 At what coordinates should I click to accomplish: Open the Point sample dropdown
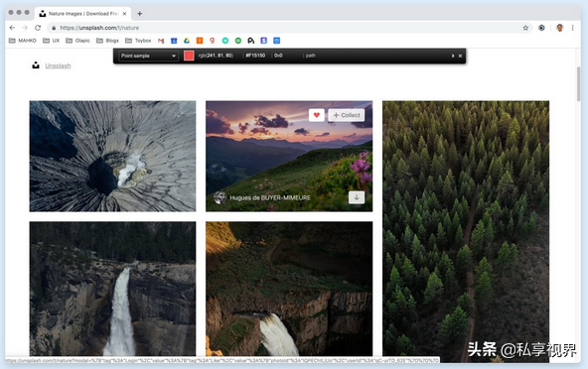click(149, 56)
